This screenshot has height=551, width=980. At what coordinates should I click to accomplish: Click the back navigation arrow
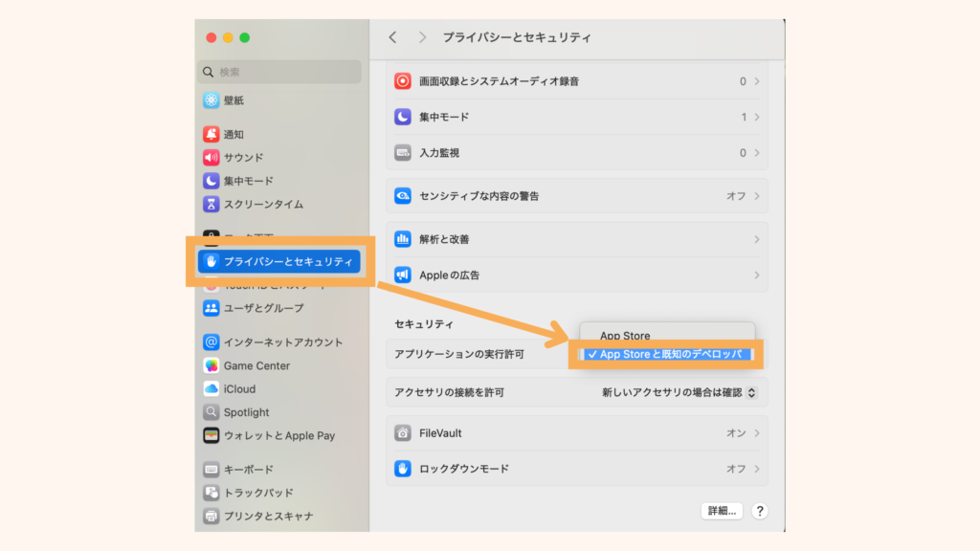click(x=394, y=36)
